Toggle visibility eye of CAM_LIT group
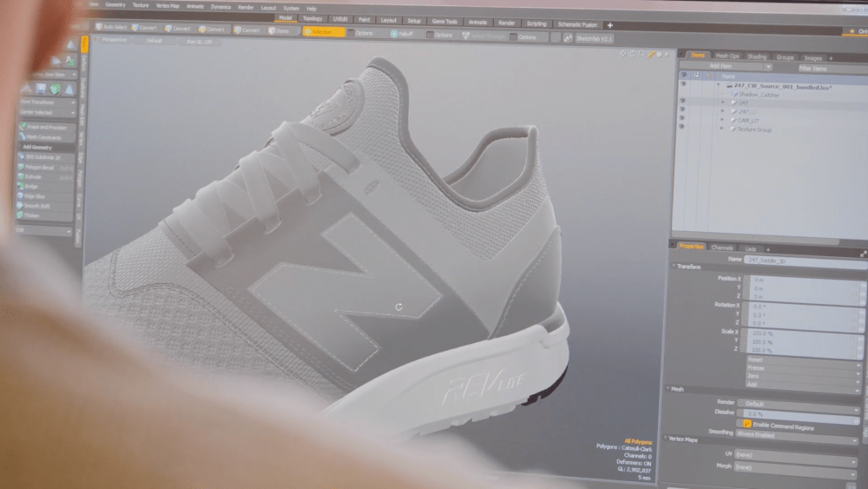The image size is (868, 489). tap(682, 118)
